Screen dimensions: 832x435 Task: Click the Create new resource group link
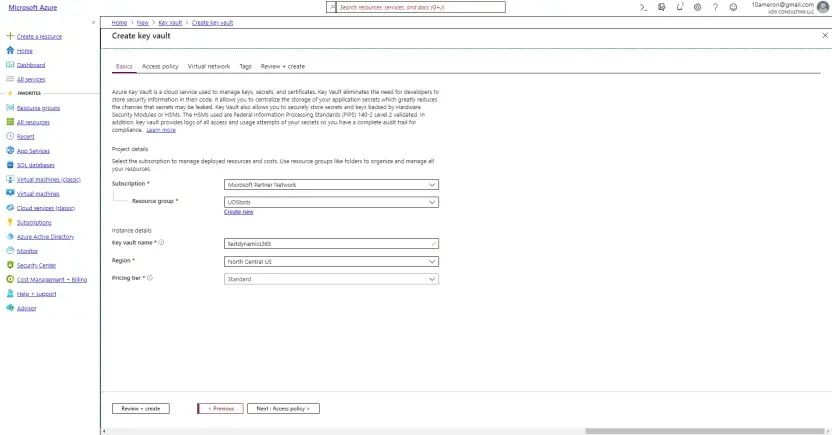(238, 212)
